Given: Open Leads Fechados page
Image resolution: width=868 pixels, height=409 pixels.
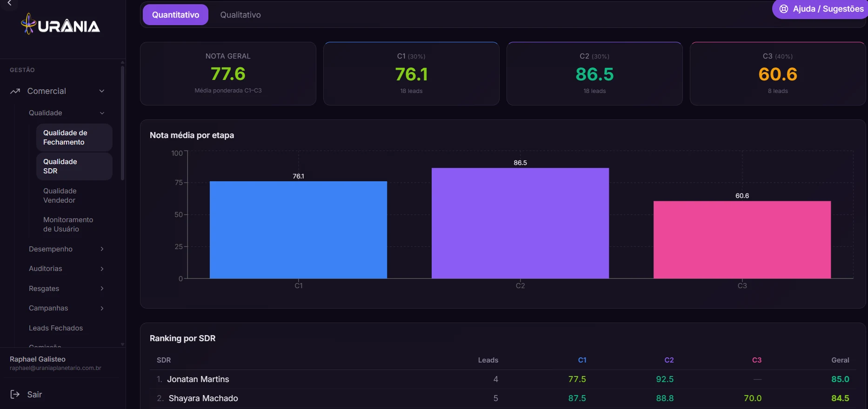Looking at the screenshot, I should pos(56,328).
